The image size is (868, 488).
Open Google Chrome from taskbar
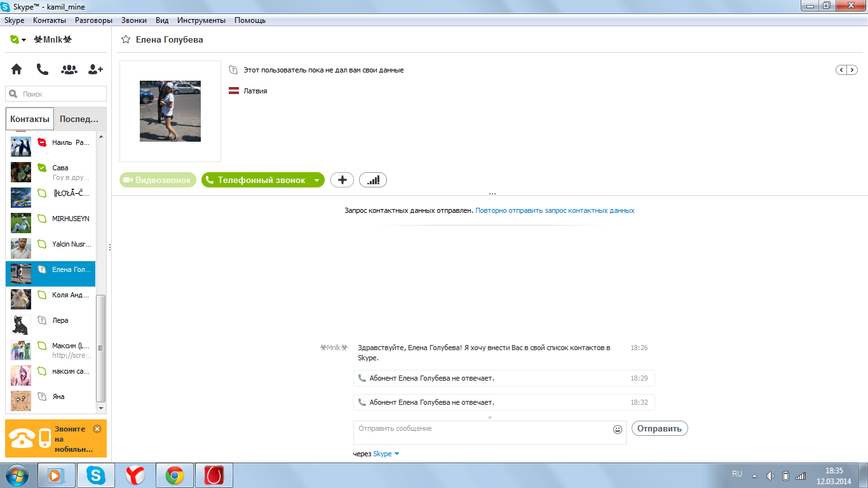click(x=175, y=475)
